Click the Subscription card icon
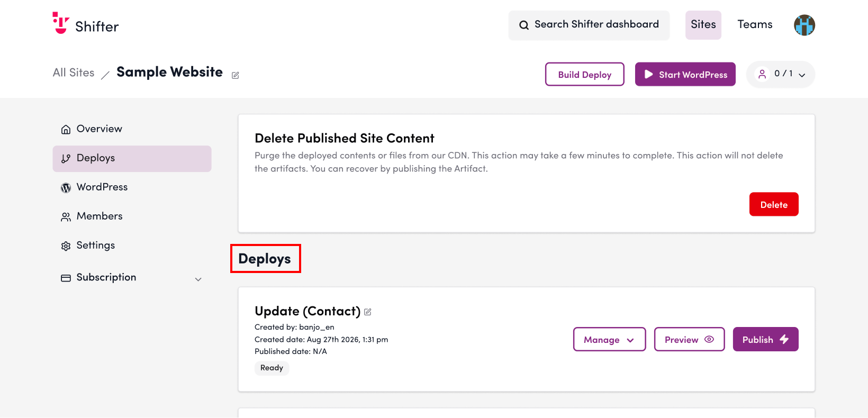 point(66,278)
